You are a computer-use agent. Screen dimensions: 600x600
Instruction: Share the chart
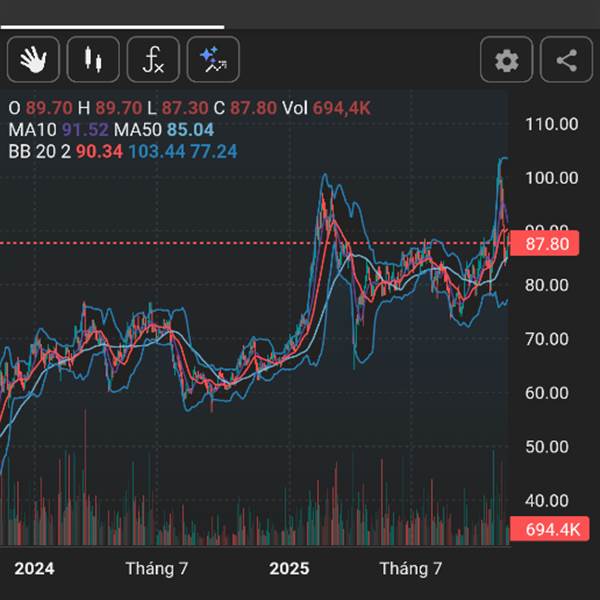pyautogui.click(x=566, y=59)
